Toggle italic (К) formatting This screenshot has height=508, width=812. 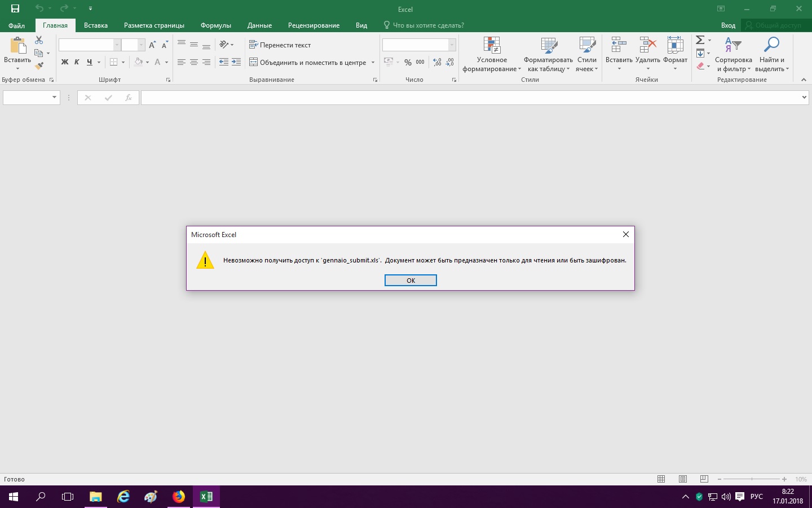tap(77, 62)
